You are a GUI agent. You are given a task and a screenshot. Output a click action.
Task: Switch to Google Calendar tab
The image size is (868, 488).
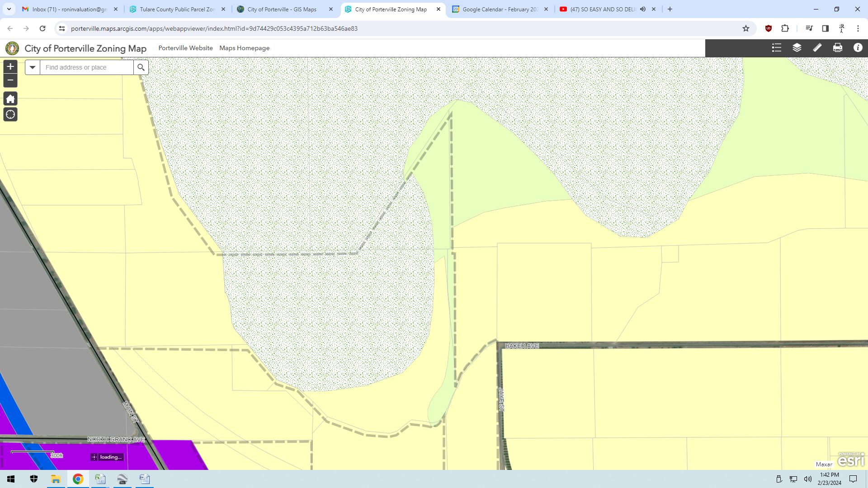coord(500,9)
